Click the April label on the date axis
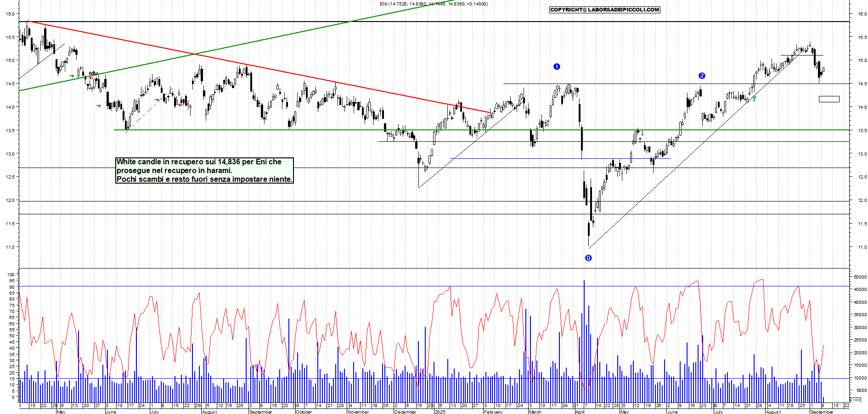868x414 pixels. (580, 412)
